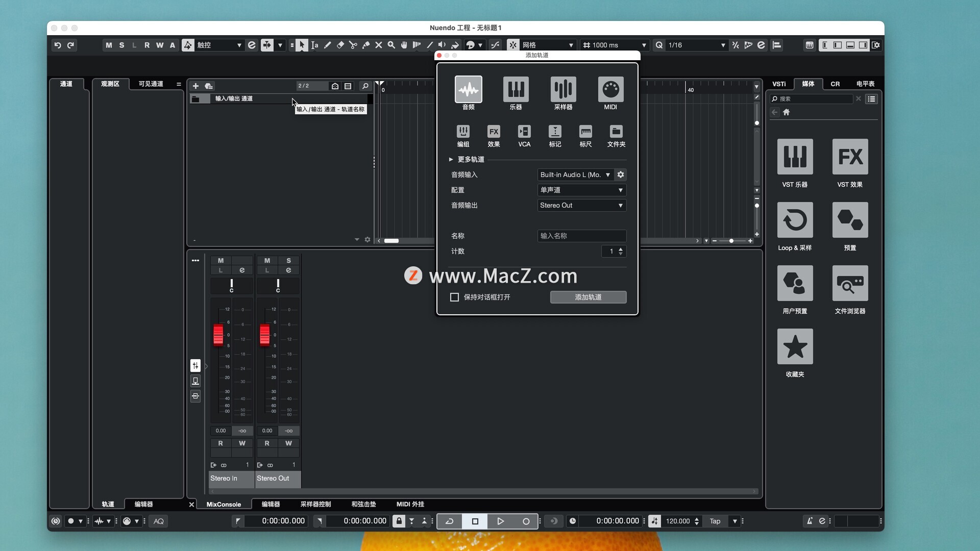Select the Erase tool in toolbar
The height and width of the screenshot is (551, 980).
340,45
